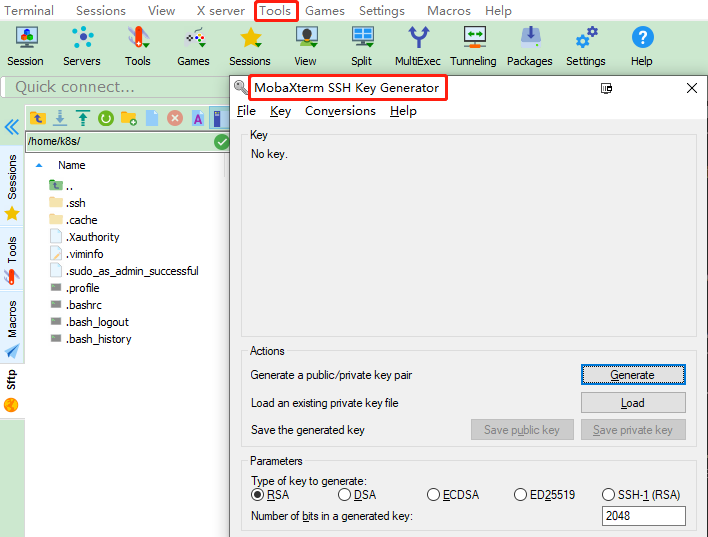Click the rename 'A' icon in SFTP
This screenshot has height=537, width=708.
coord(198,118)
